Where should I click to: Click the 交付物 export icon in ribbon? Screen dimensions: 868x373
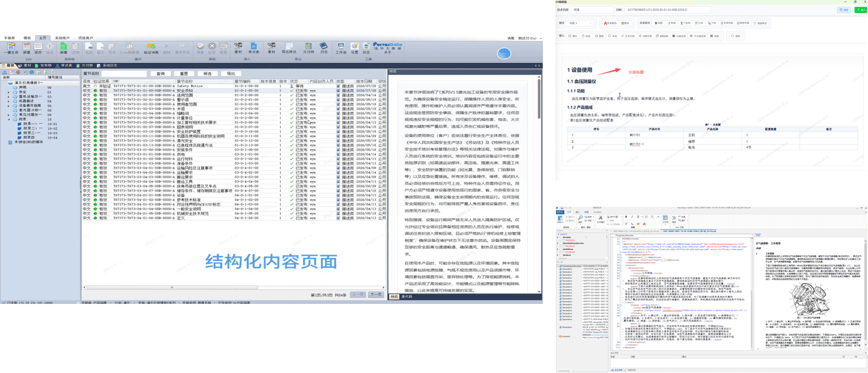308,49
